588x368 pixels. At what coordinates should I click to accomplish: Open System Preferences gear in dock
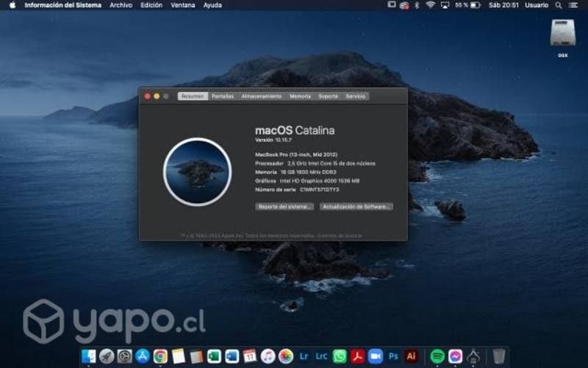tap(124, 356)
